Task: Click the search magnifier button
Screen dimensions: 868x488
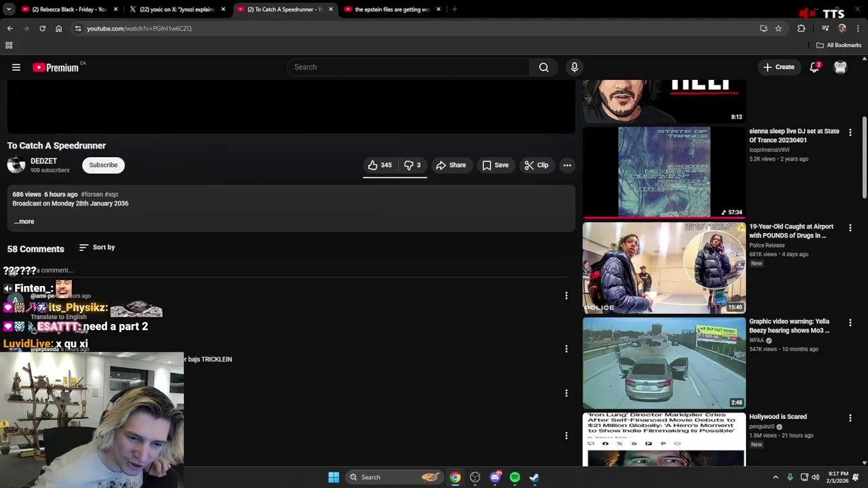Action: 544,67
